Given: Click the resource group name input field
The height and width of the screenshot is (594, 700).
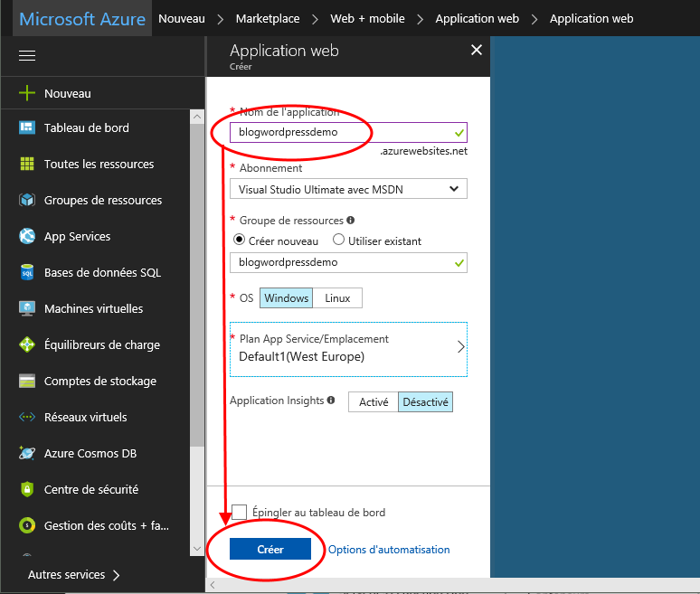Looking at the screenshot, I should tap(349, 262).
